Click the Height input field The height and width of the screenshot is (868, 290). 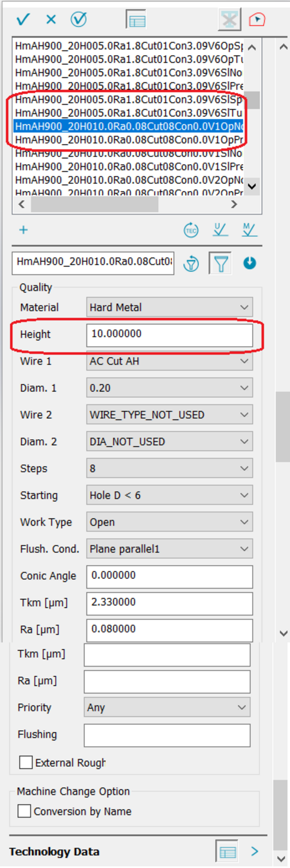[x=169, y=334]
